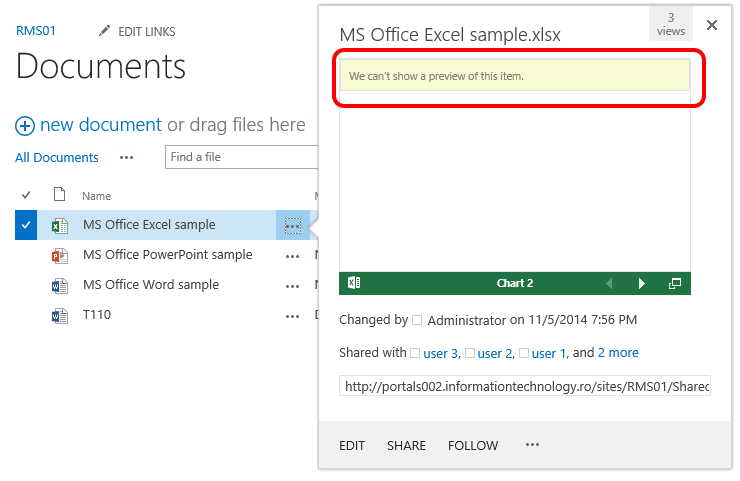The height and width of the screenshot is (481, 740).
Task: Open ellipsis menu for MS Office Word sample
Action: [293, 287]
